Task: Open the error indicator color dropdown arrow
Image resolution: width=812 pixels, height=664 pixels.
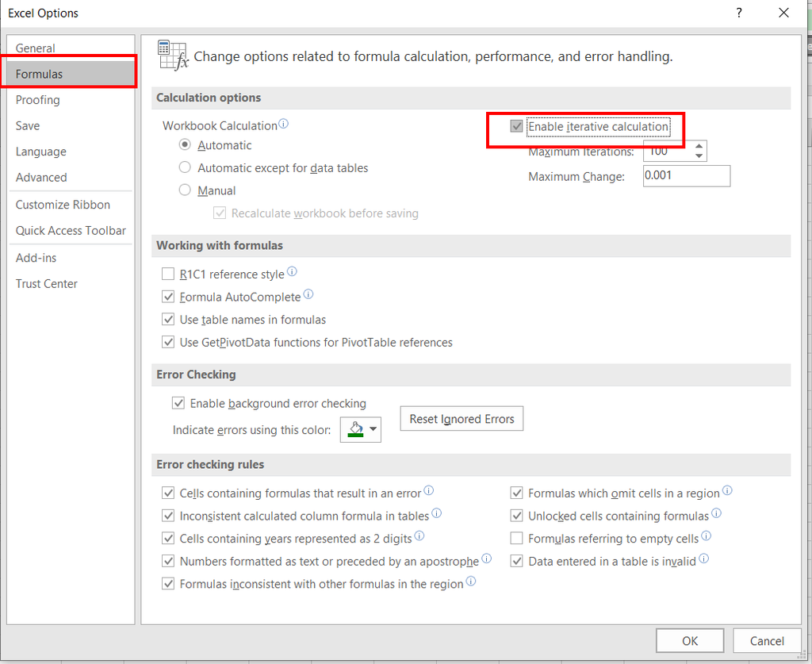Action: coord(373,429)
